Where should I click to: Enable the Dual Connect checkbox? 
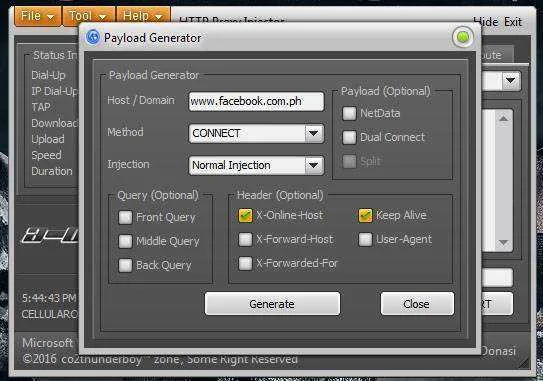pos(349,138)
